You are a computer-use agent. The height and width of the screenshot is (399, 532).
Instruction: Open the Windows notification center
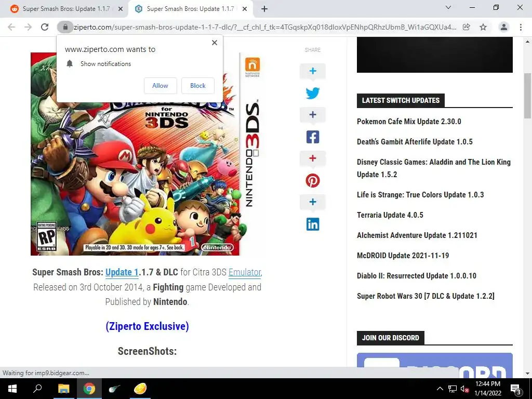[x=516, y=389]
